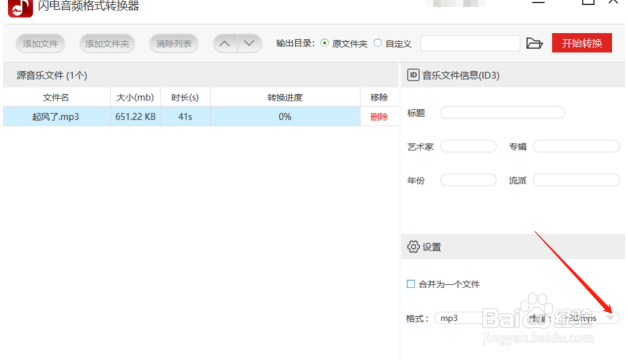Click the 时长(s) column header
Screen dimensions: 628x360
(185, 97)
